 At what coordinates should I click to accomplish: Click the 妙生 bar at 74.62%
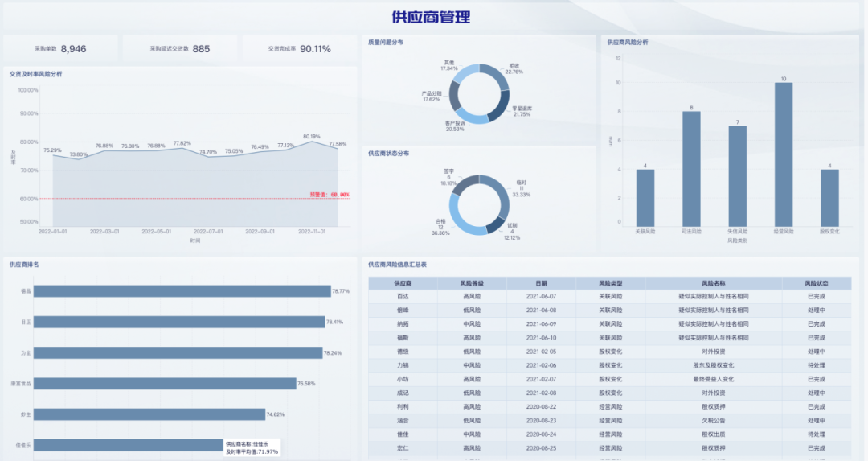pyautogui.click(x=149, y=414)
